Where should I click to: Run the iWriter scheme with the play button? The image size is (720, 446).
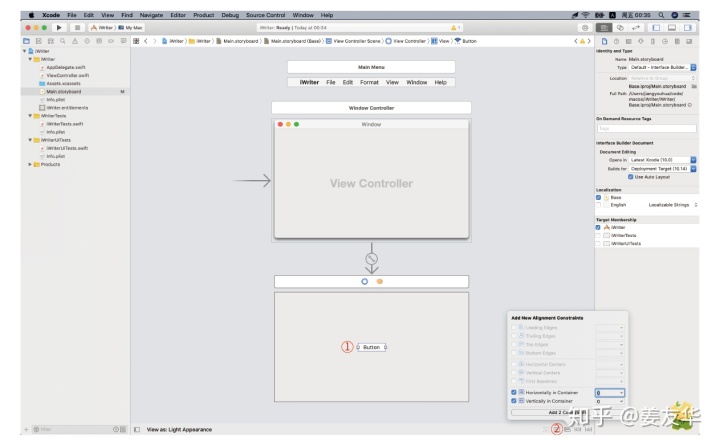[x=59, y=28]
